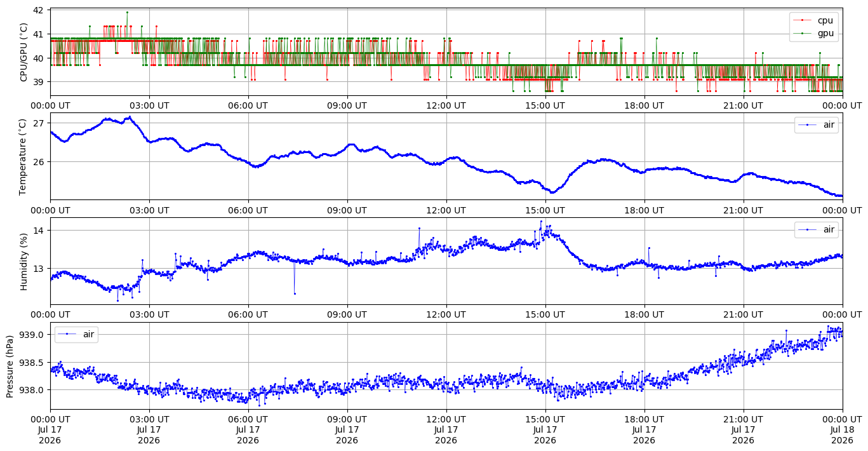Click the 18:00 UT tick under Temperature plot

click(644, 210)
